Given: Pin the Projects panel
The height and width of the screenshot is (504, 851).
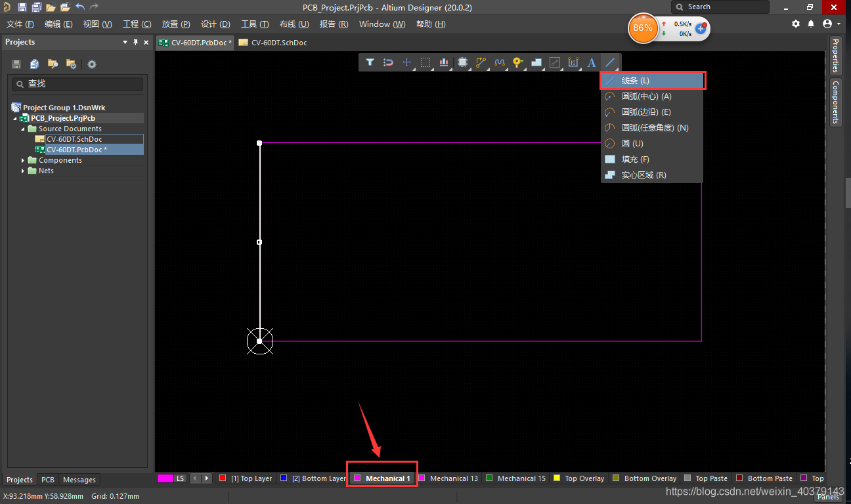Looking at the screenshot, I should pos(136,42).
